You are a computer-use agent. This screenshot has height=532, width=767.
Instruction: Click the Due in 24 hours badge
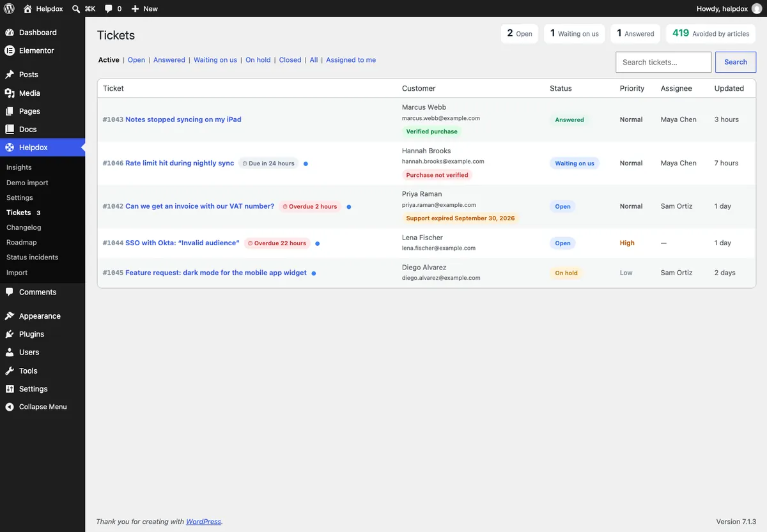268,163
